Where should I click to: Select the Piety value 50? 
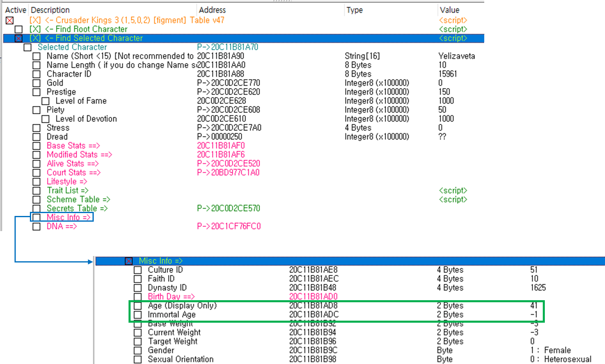pyautogui.click(x=442, y=110)
